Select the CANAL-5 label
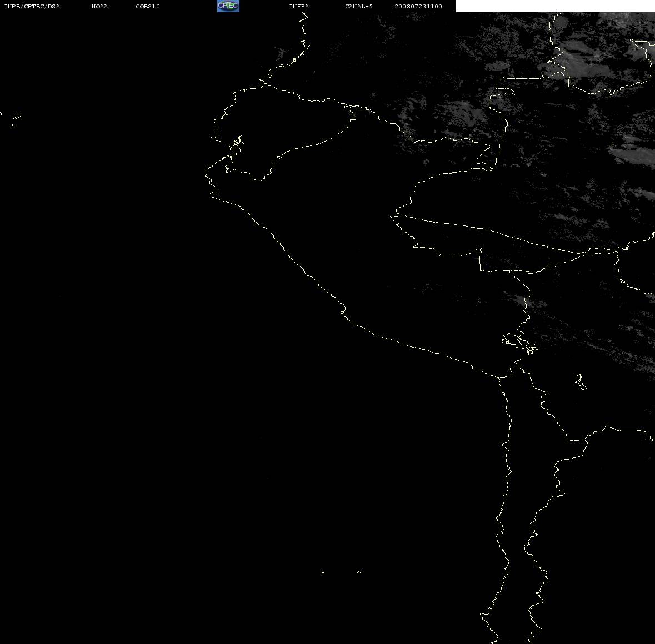This screenshot has width=655, height=644. pos(358,6)
